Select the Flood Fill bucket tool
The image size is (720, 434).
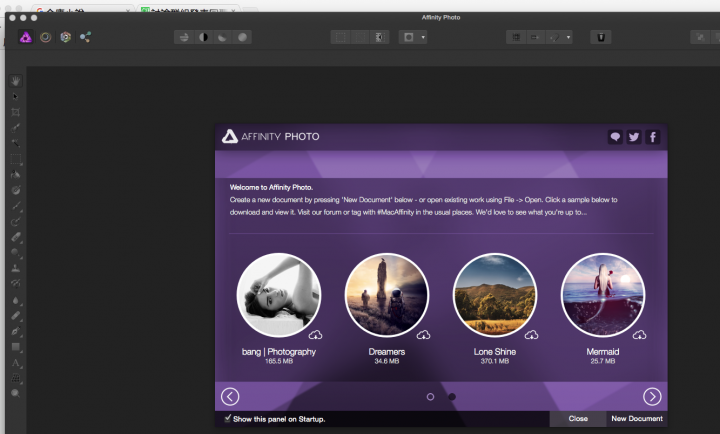pyautogui.click(x=16, y=175)
